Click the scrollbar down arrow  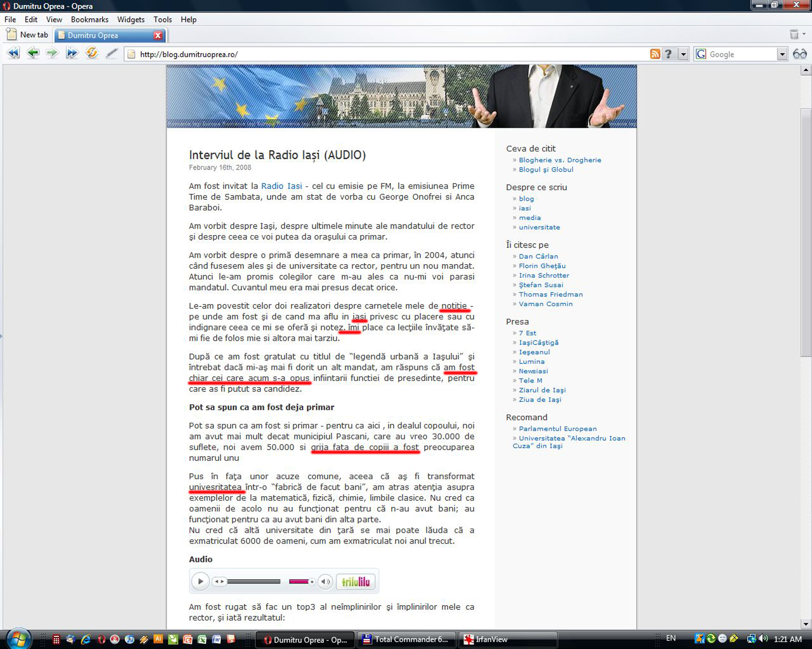(x=806, y=624)
